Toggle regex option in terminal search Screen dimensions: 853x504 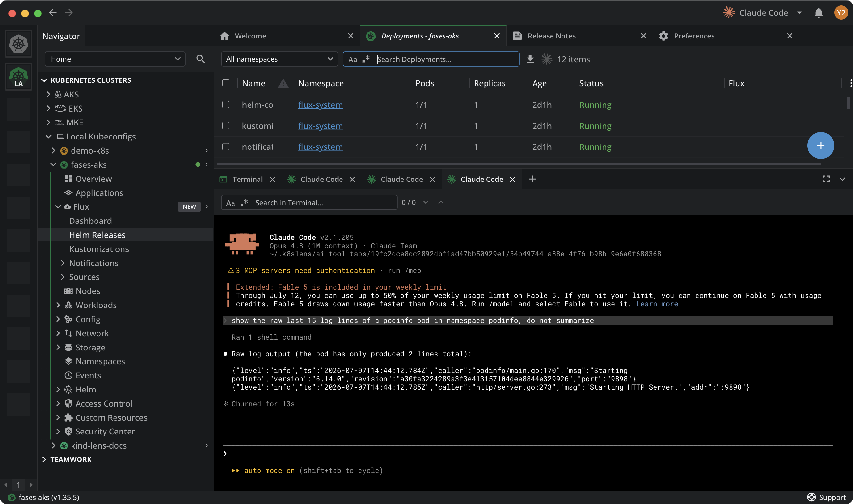[244, 202]
